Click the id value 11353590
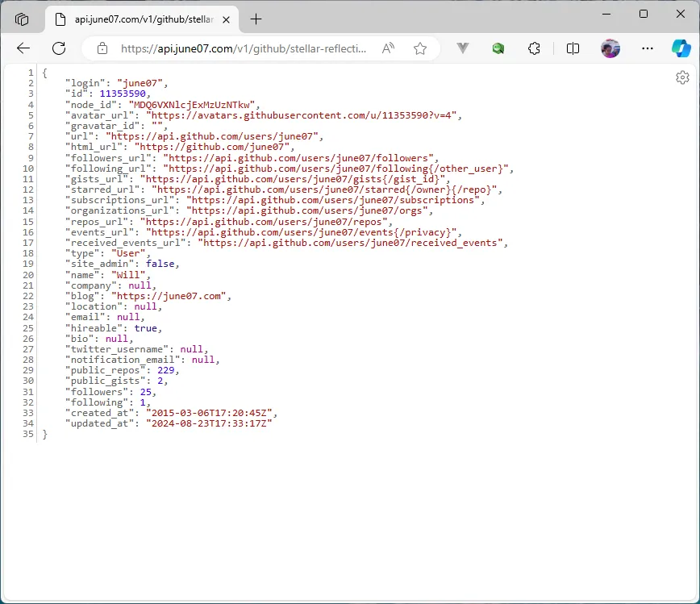 tap(123, 94)
